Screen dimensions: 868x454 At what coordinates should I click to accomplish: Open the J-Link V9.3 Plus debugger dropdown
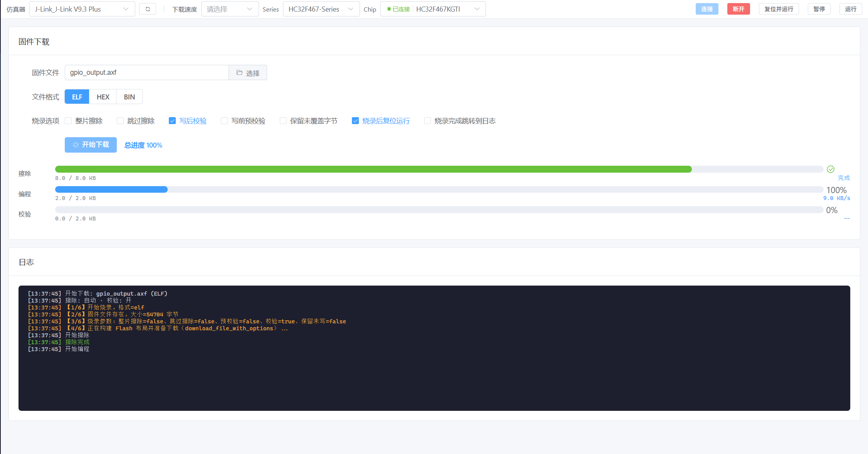[x=82, y=9]
